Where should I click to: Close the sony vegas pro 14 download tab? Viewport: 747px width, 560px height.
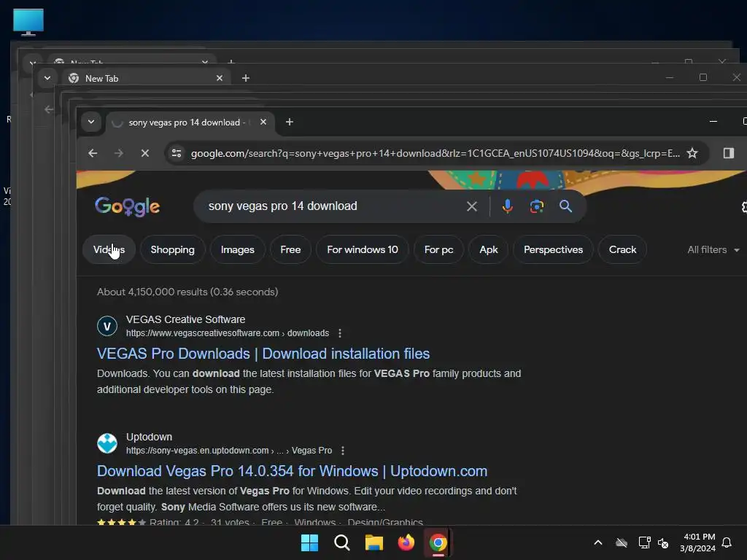tap(263, 122)
